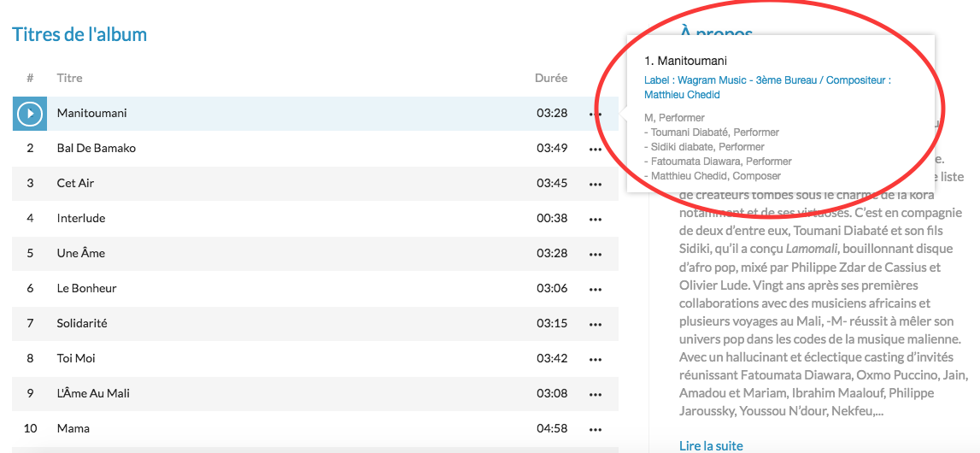Open more options for Cet Air
980x453 pixels.
[595, 185]
